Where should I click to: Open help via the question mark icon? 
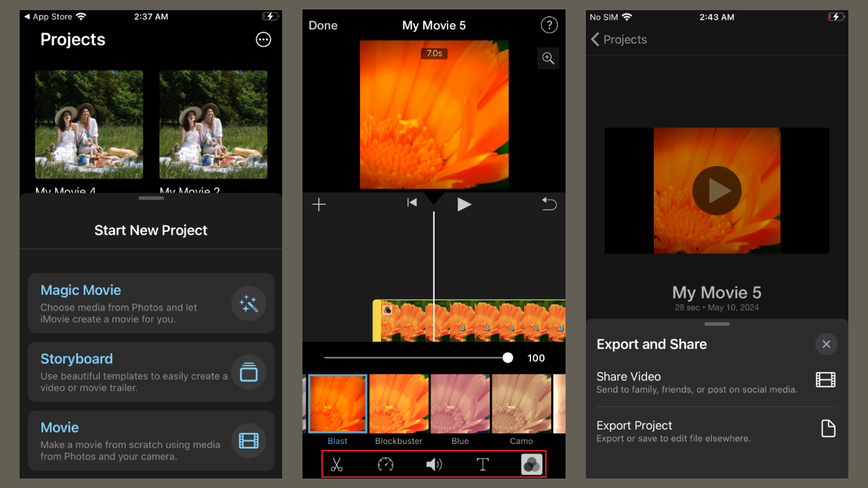tap(549, 24)
